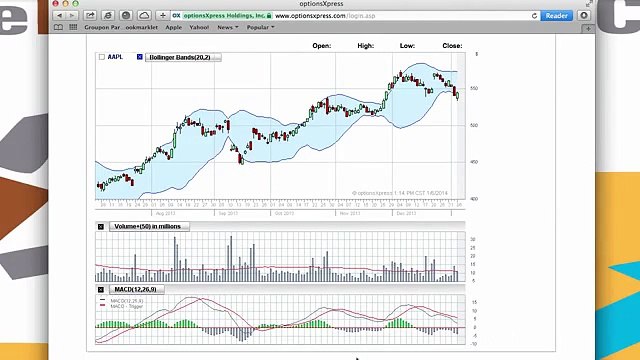Click the Low: label
Image resolution: width=640 pixels, height=360 pixels.
[407, 46]
